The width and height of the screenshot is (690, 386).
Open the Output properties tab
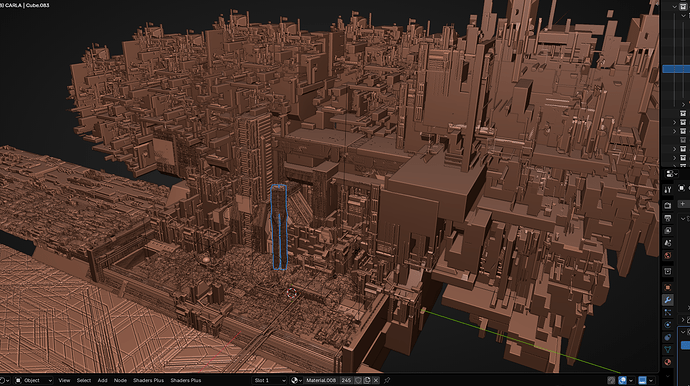(x=668, y=218)
